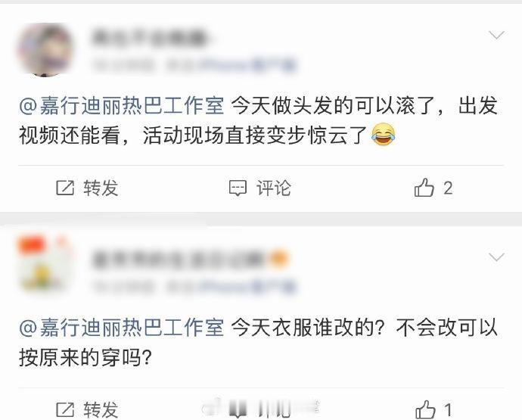The image size is (522, 420).
Task: Open first poster's avatar
Action: [x=45, y=49]
